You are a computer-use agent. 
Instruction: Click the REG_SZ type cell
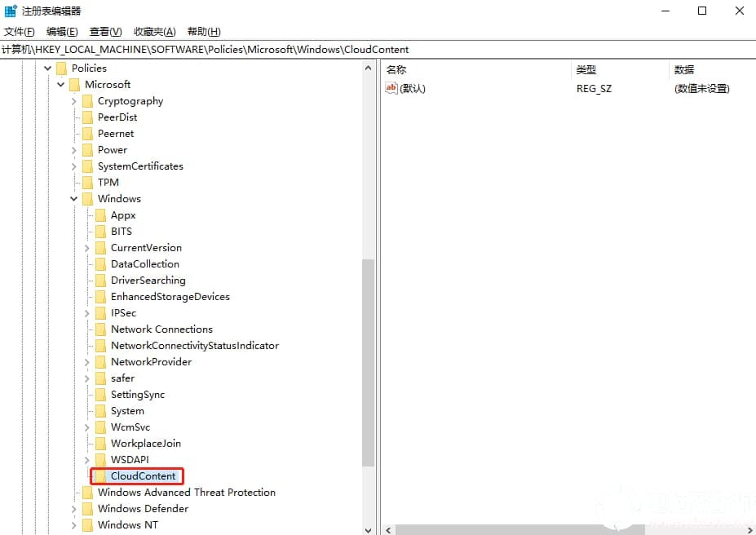(x=594, y=89)
